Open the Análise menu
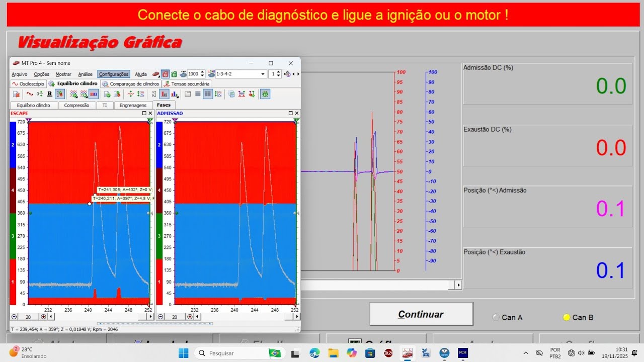The image size is (644, 362). coord(86,74)
